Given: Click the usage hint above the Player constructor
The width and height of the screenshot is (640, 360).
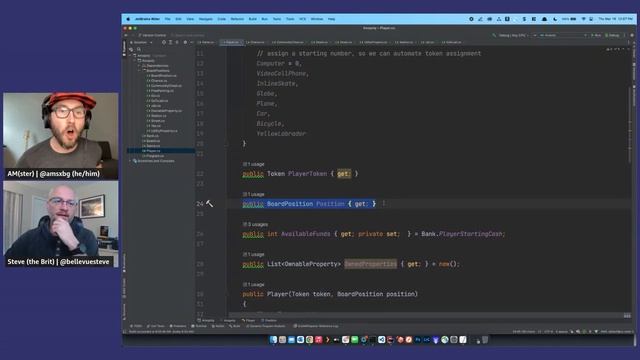Looking at the screenshot, I should (253, 284).
